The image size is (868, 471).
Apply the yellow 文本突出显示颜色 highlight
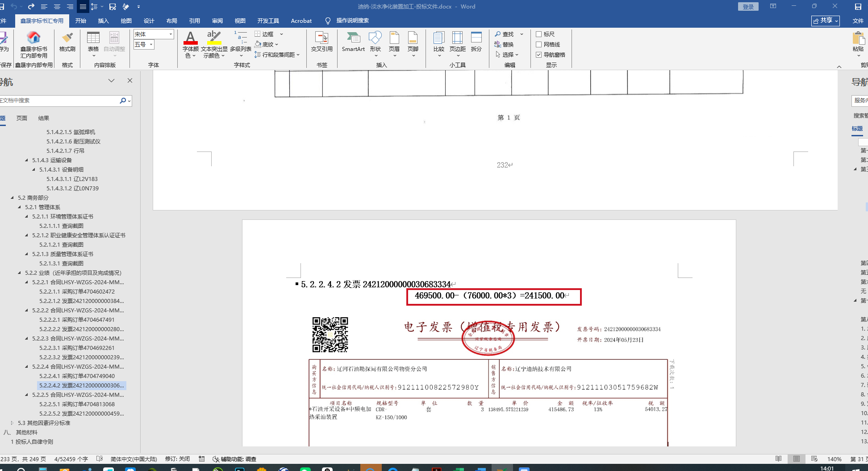tap(214, 38)
